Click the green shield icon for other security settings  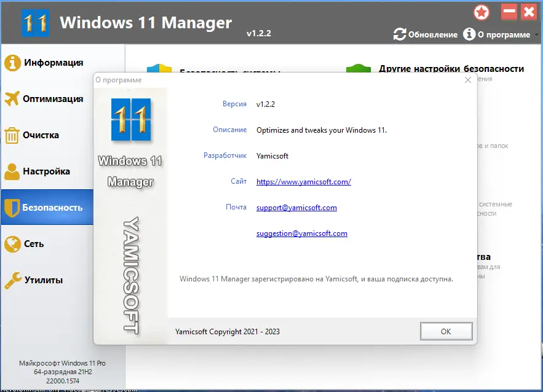coord(359,68)
